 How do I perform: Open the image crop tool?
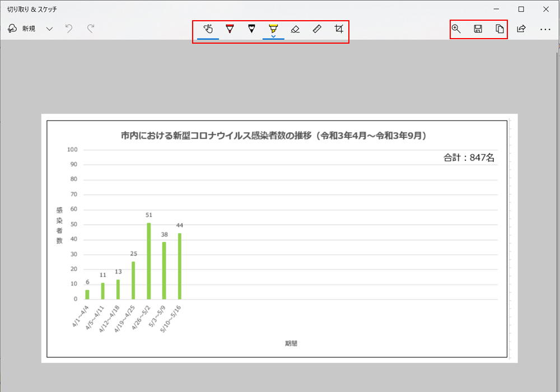(x=338, y=29)
